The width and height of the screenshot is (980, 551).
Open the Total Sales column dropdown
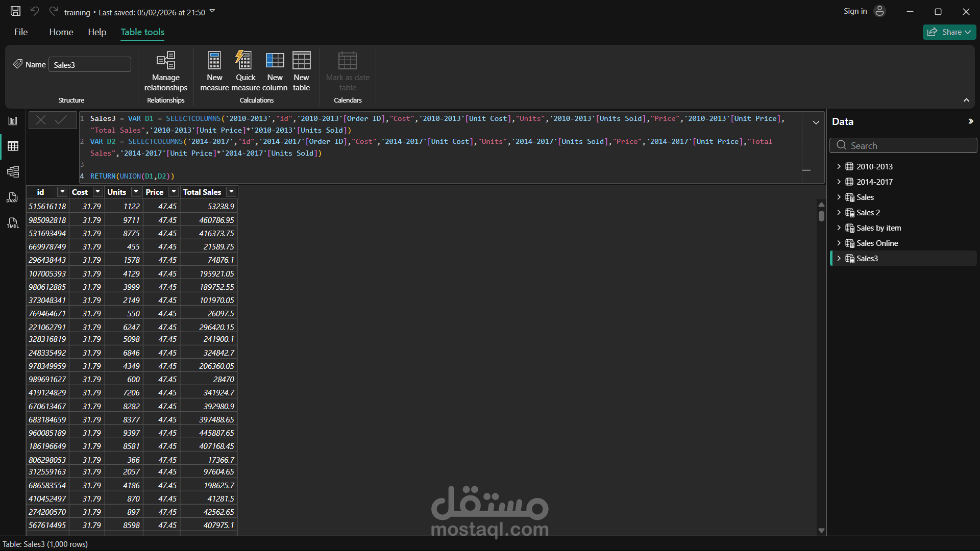click(x=231, y=192)
